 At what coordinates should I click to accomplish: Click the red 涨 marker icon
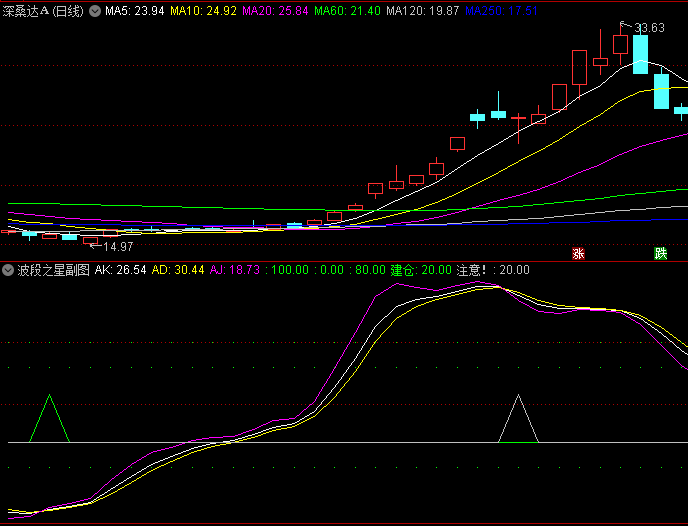click(x=578, y=254)
